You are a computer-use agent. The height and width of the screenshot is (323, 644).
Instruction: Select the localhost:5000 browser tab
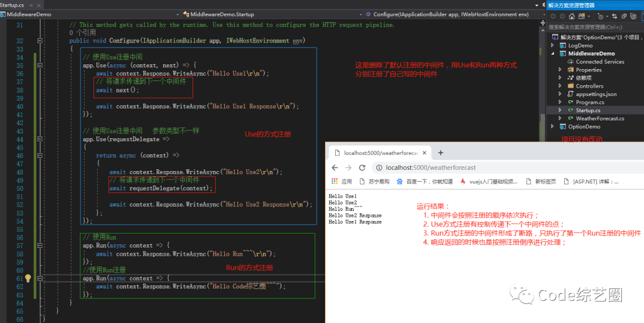click(380, 153)
